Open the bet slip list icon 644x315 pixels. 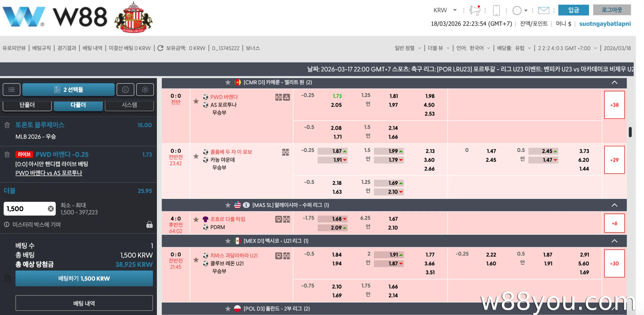12,90
